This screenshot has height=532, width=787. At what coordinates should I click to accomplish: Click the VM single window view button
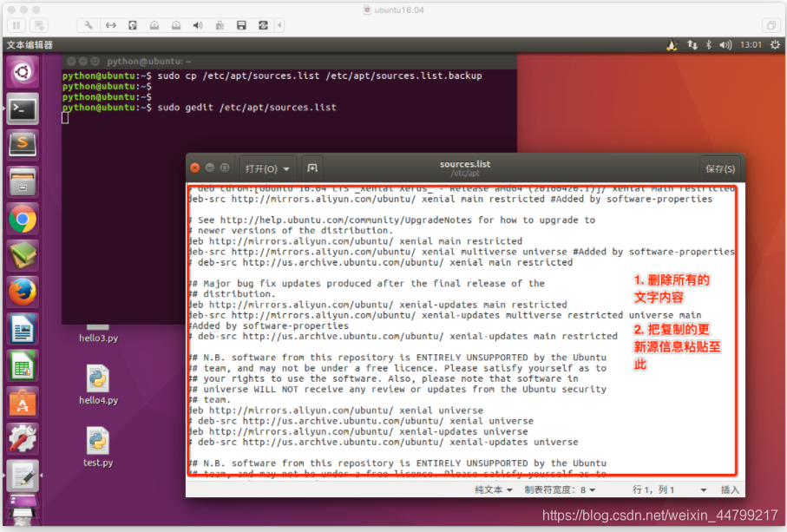pos(771,25)
